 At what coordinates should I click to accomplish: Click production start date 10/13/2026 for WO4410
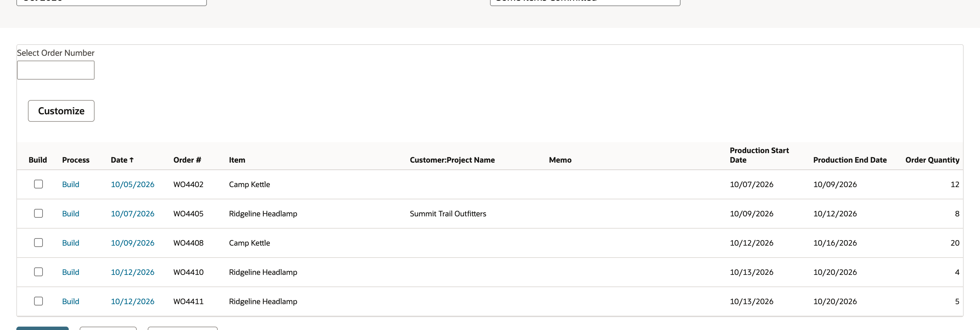tap(751, 272)
